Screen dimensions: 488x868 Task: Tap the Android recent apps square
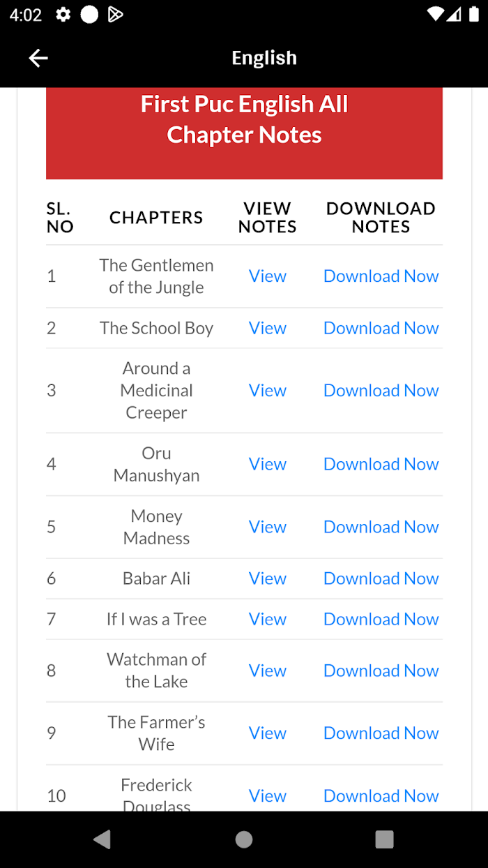(384, 839)
